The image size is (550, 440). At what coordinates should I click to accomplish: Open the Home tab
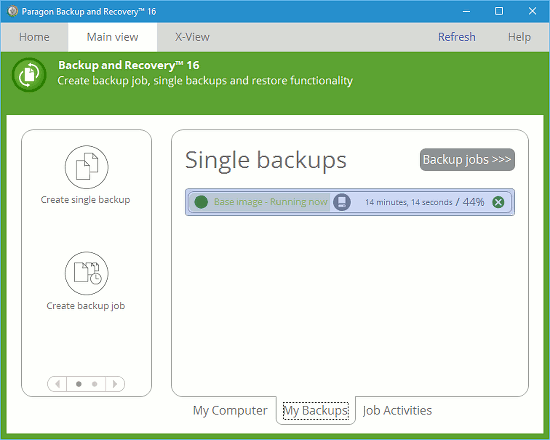[x=34, y=37]
